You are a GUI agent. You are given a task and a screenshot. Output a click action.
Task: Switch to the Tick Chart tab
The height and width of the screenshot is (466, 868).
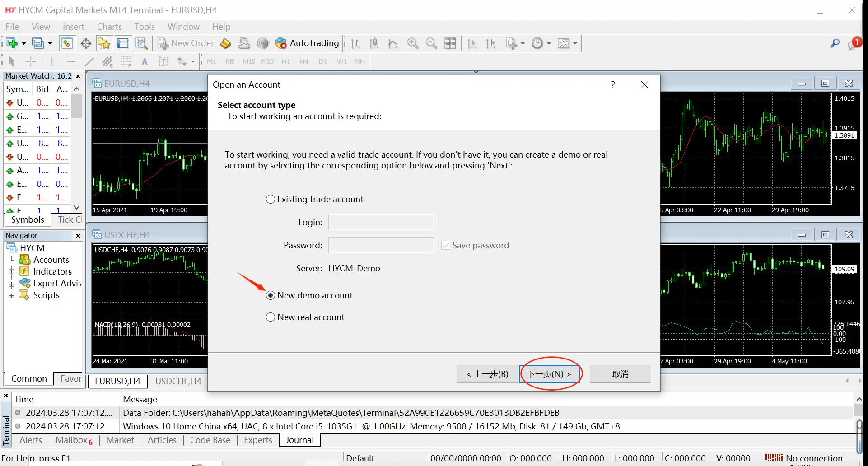click(70, 219)
